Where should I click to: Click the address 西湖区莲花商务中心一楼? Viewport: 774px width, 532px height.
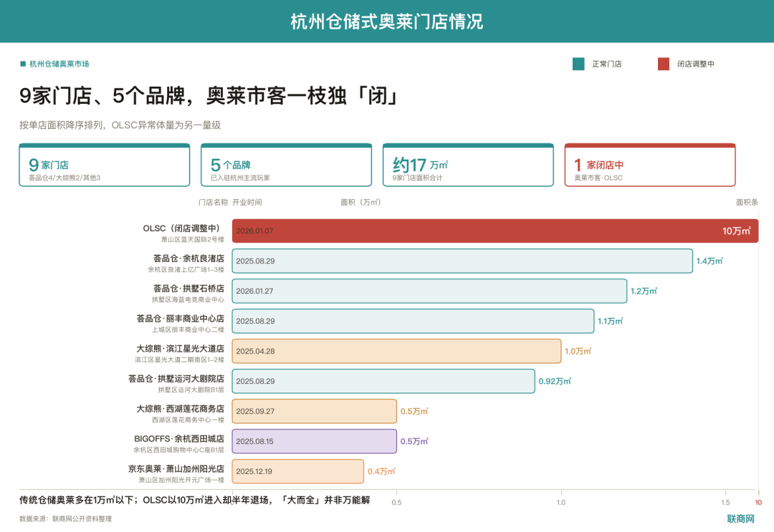[x=188, y=420]
